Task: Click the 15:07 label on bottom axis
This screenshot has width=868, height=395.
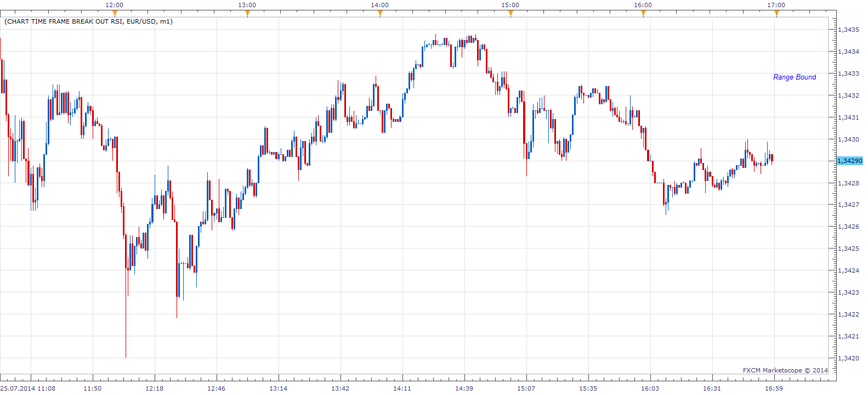Action: click(526, 388)
